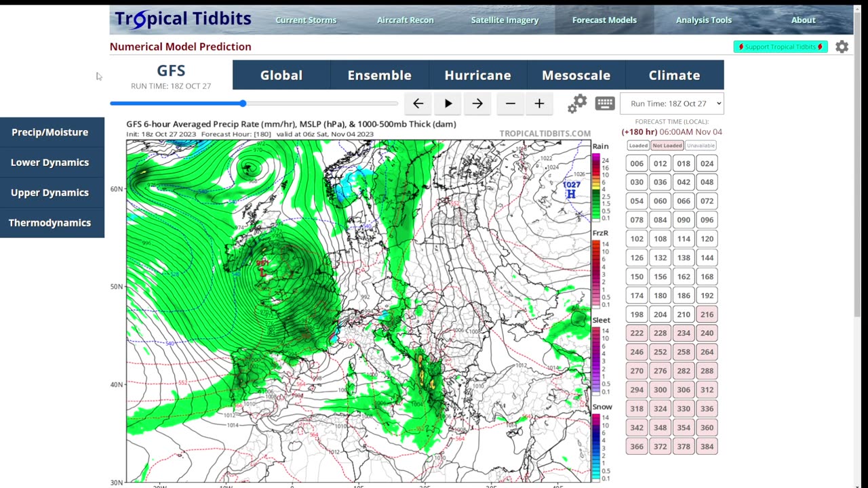This screenshot has height=488, width=868.
Task: Select forecast hour 024
Action: coord(707,163)
